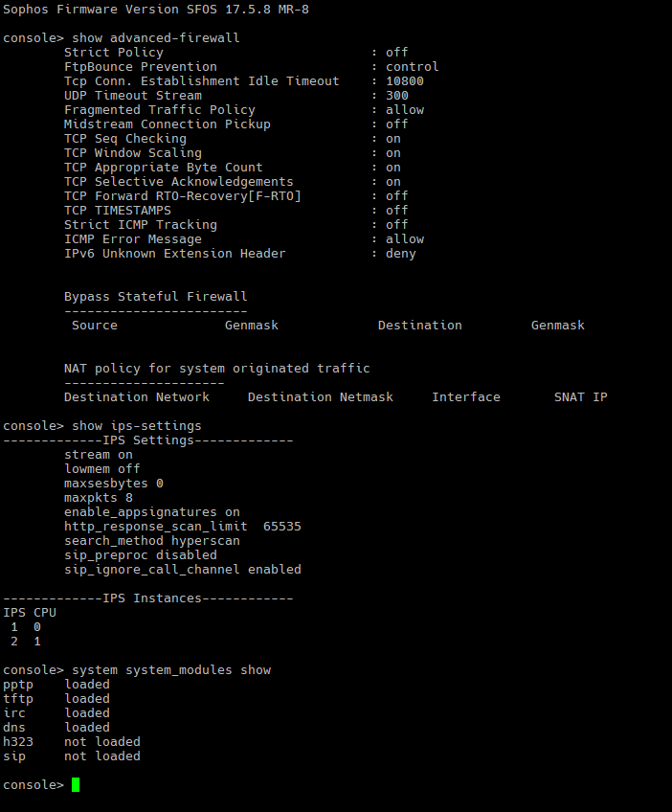Click the http_response_scan_limit value 65535
Viewport: 672px width, 812px height.
coord(282,527)
